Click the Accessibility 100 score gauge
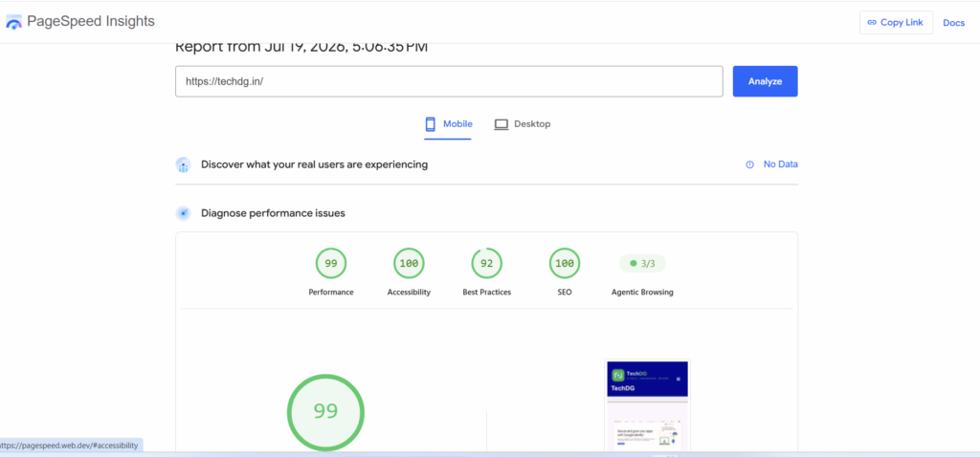The height and width of the screenshot is (457, 980). tap(409, 264)
